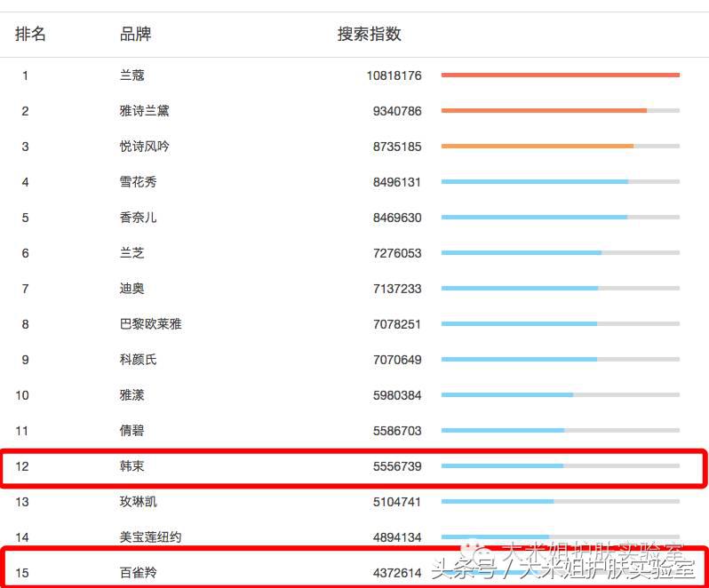
Task: Select the brand name 韩束
Action: pyautogui.click(x=132, y=466)
